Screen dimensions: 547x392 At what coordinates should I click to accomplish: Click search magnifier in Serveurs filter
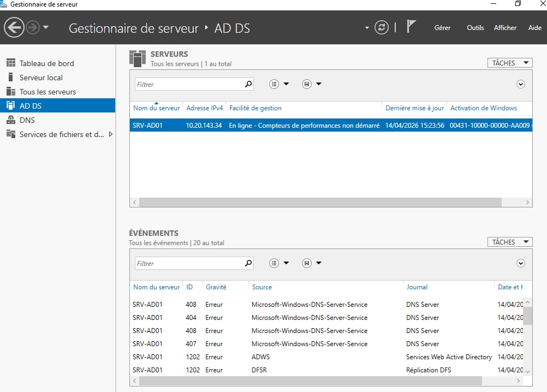248,84
